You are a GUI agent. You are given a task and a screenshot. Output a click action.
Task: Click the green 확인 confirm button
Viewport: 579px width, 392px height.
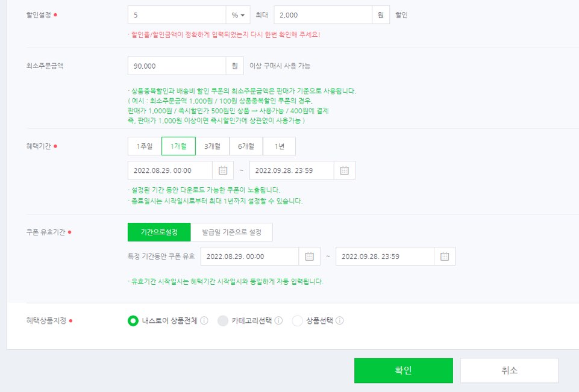click(403, 370)
